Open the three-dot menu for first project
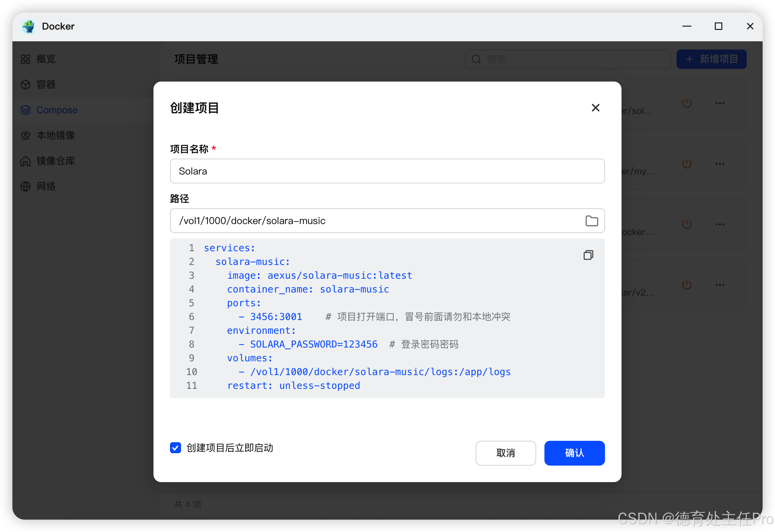 720,103
